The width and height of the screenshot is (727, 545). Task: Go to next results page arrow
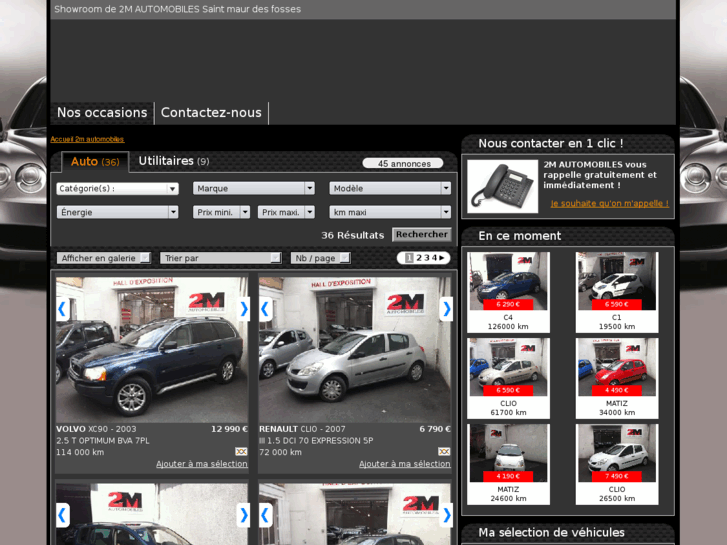tap(442, 258)
